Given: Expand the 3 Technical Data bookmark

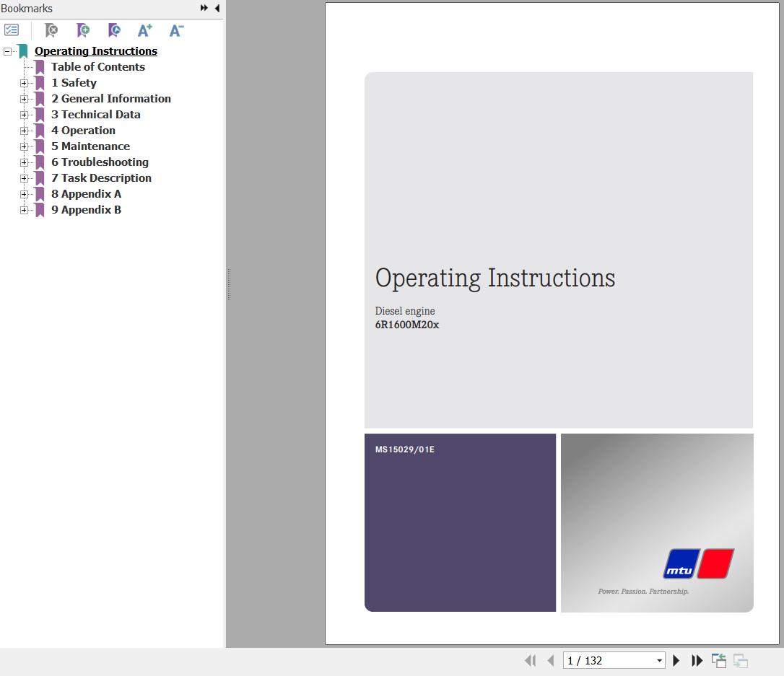Looking at the screenshot, I should 24,115.
